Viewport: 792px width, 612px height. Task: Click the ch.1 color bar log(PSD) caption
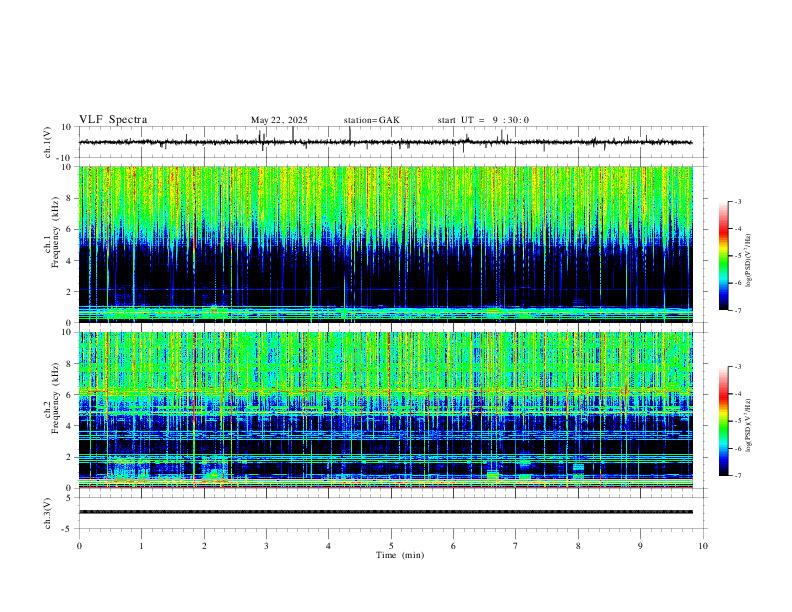(x=748, y=260)
